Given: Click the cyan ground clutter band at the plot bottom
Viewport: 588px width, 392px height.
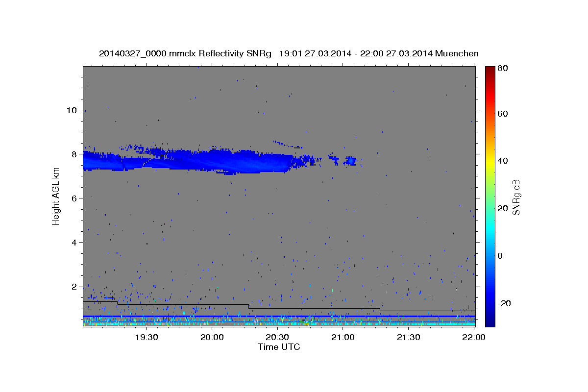Looking at the screenshot, I should pos(279,324).
